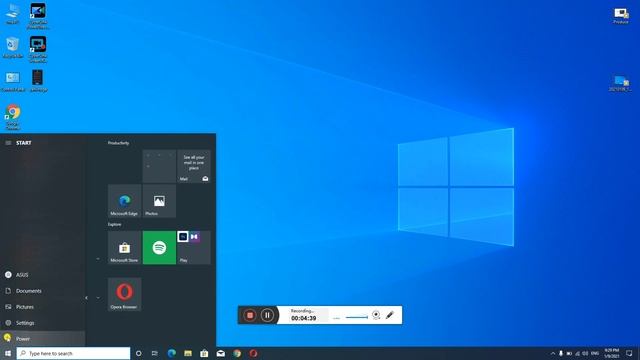Viewport: 640px width, 360px height.
Task: Open the dark phone-shaped desktop icon
Action: pyautogui.click(x=38, y=81)
